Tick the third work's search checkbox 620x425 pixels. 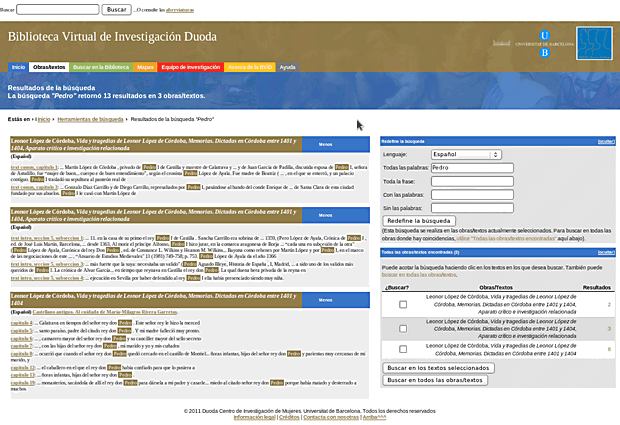pyautogui.click(x=402, y=349)
